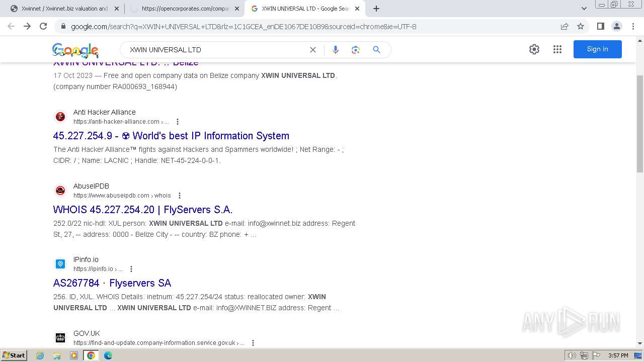Close the Xwinnet valuation tab

(116, 9)
